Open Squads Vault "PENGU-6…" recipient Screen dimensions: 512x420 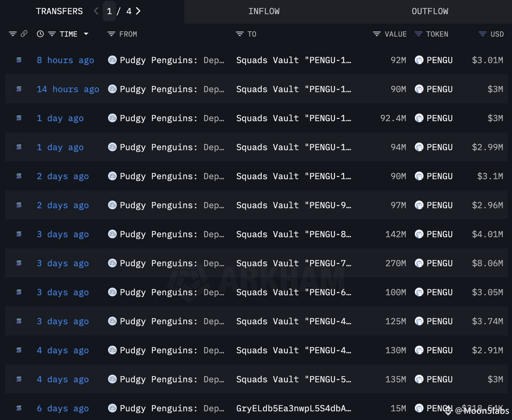coord(294,292)
